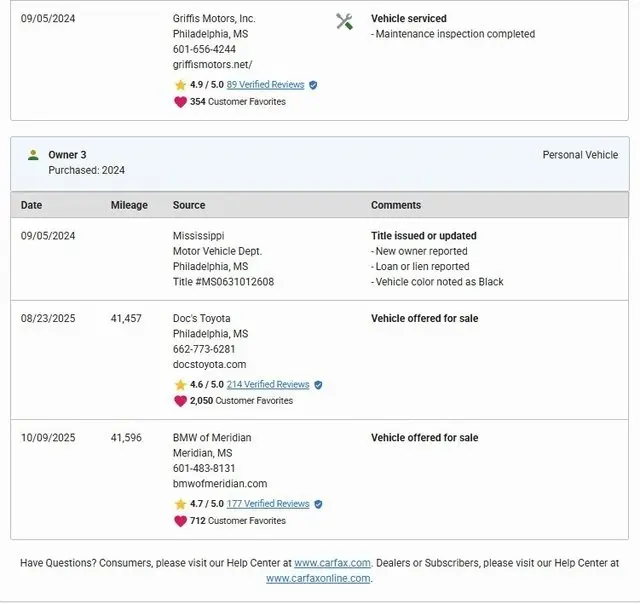Open the 89 Verified Reviews link

pos(265,85)
